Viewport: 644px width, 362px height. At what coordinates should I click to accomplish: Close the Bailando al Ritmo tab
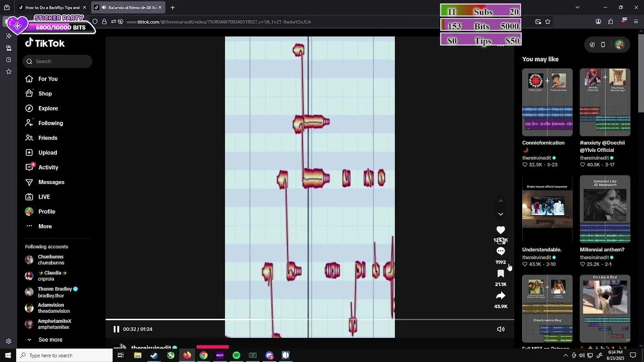(x=160, y=8)
